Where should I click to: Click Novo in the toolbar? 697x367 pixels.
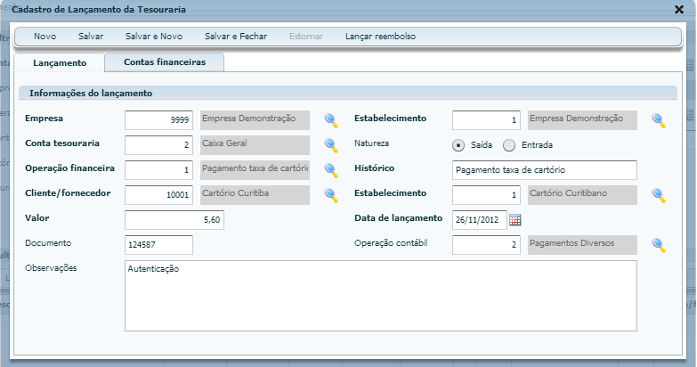[45, 36]
